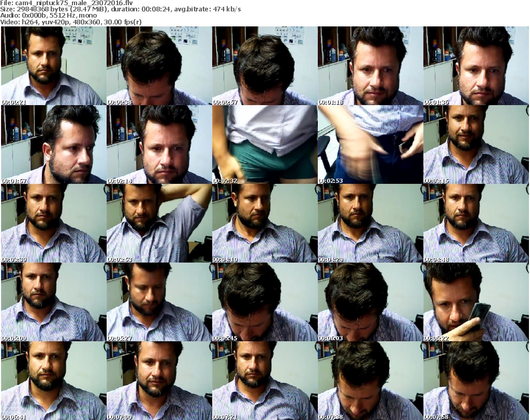Choose the frame marked 00:07:38
Image resolution: width=530 pixels, height=420 pixels.
coord(370,381)
